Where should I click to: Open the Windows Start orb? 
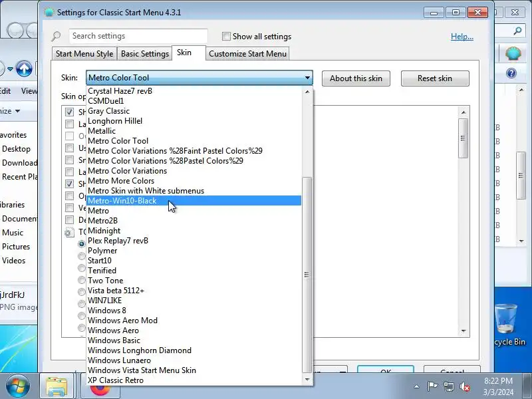[17, 386]
